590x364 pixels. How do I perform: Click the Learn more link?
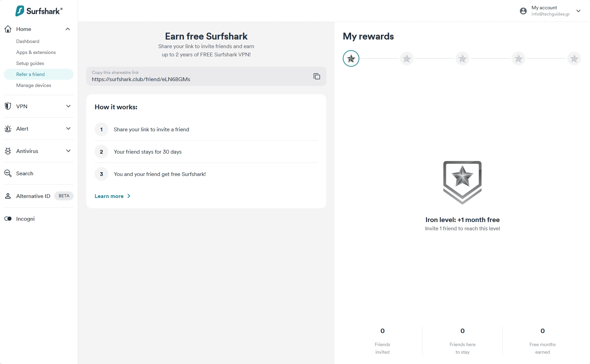pos(109,196)
